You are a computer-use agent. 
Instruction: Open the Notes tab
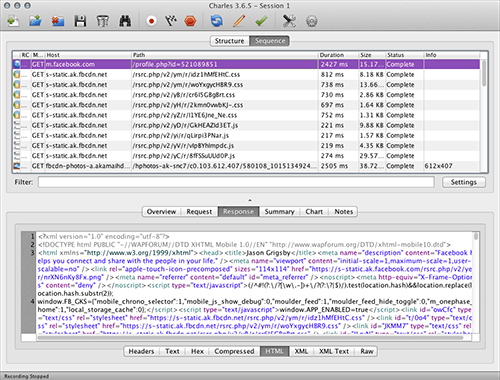(x=344, y=212)
